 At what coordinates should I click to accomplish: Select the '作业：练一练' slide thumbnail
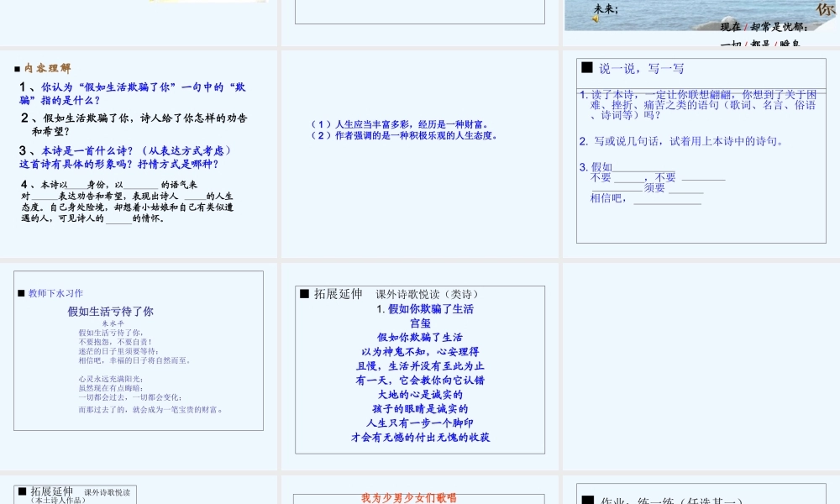click(x=701, y=490)
